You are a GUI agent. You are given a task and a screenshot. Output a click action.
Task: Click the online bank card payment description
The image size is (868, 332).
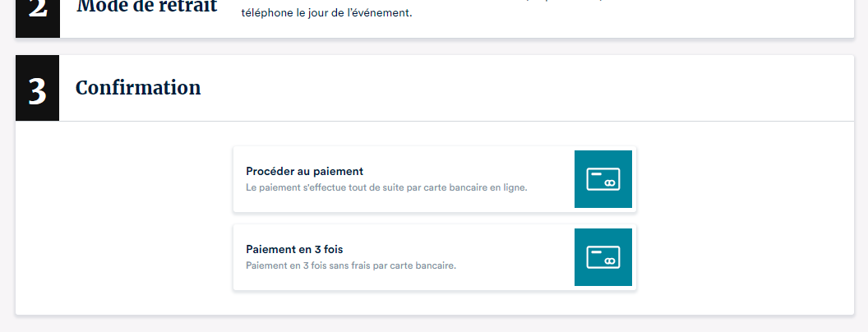point(386,187)
